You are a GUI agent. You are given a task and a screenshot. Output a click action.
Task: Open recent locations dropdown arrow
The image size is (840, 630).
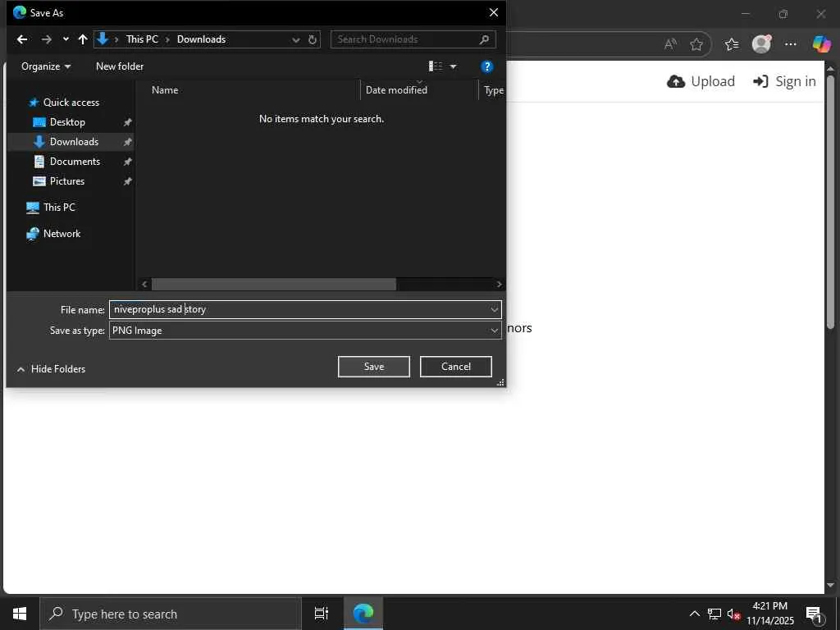point(66,39)
